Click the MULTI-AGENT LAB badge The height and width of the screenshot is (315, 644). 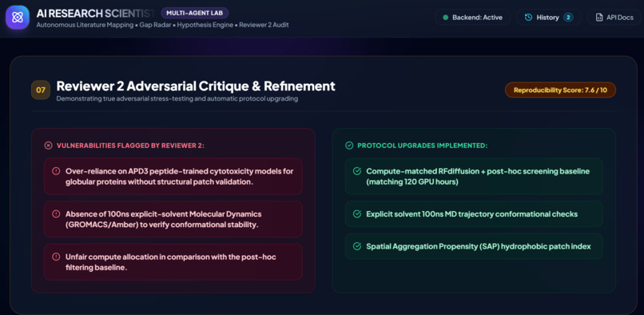point(195,13)
